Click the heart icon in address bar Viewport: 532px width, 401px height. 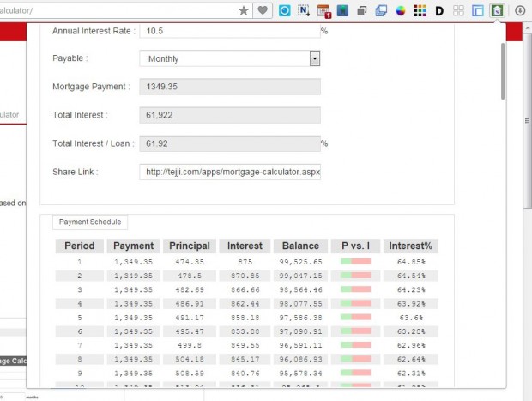pyautogui.click(x=263, y=10)
